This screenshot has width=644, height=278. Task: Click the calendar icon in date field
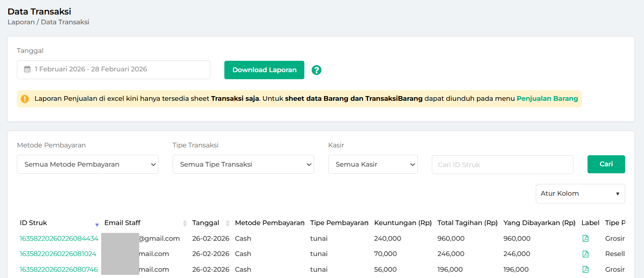point(27,69)
